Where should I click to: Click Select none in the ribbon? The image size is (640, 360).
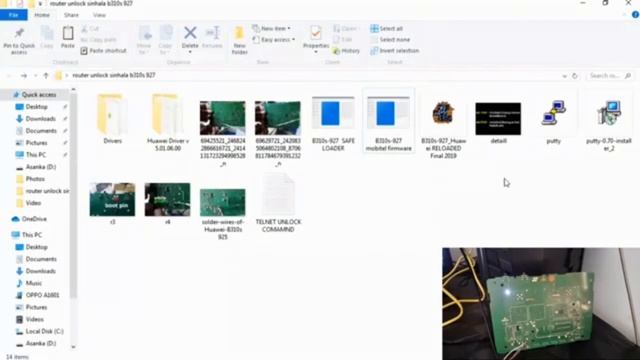(x=390, y=40)
